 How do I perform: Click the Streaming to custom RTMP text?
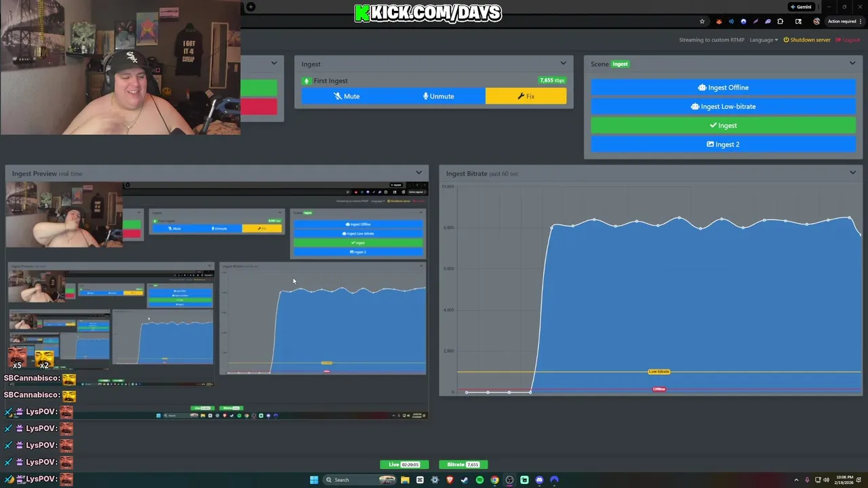pyautogui.click(x=711, y=40)
